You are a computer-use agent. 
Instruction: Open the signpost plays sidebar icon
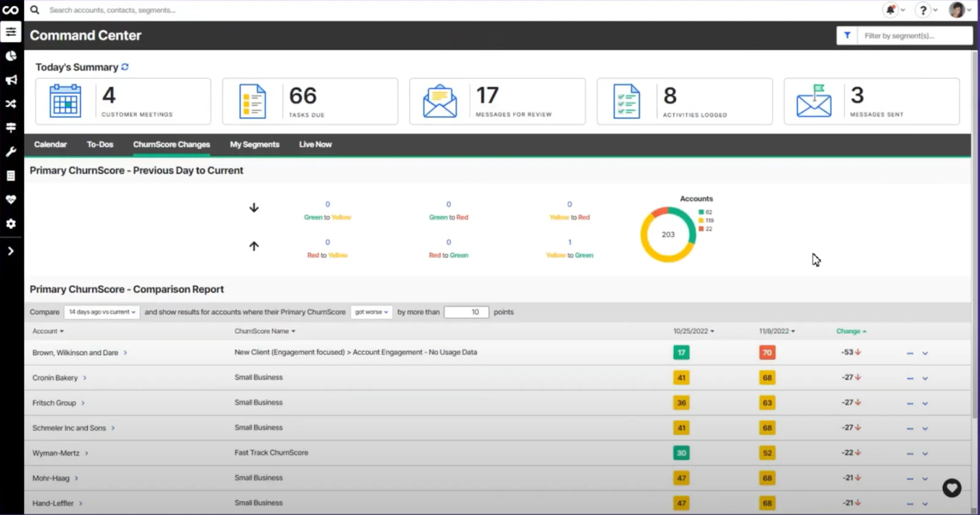point(11,127)
